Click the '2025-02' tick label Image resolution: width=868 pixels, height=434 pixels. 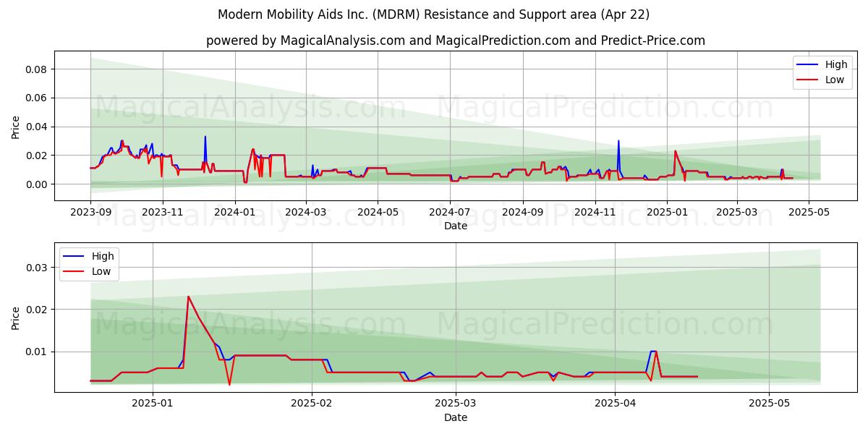[312, 404]
